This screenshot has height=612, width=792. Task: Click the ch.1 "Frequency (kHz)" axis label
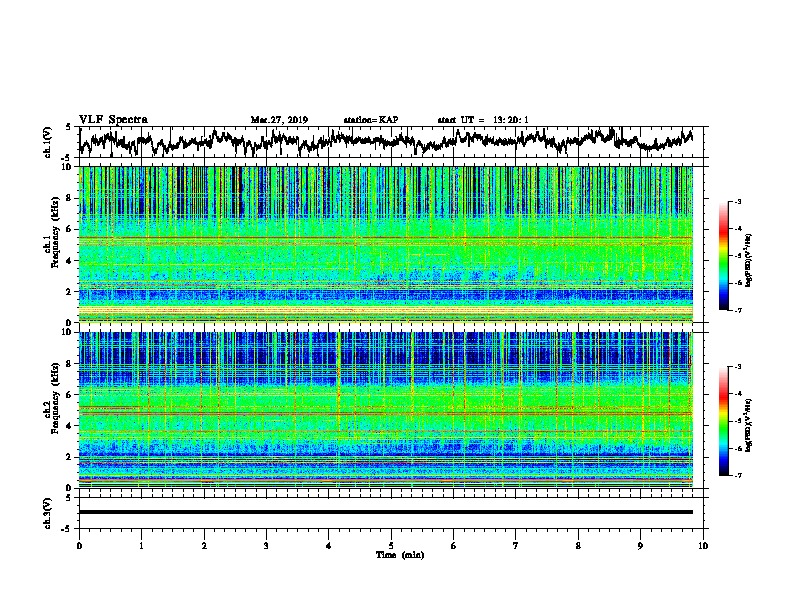coord(55,232)
